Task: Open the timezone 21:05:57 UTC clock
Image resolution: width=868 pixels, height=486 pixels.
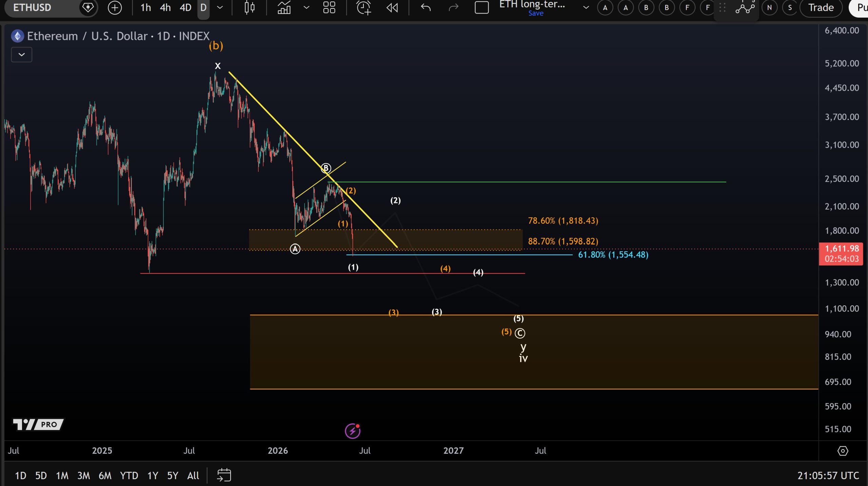Action: (x=828, y=475)
